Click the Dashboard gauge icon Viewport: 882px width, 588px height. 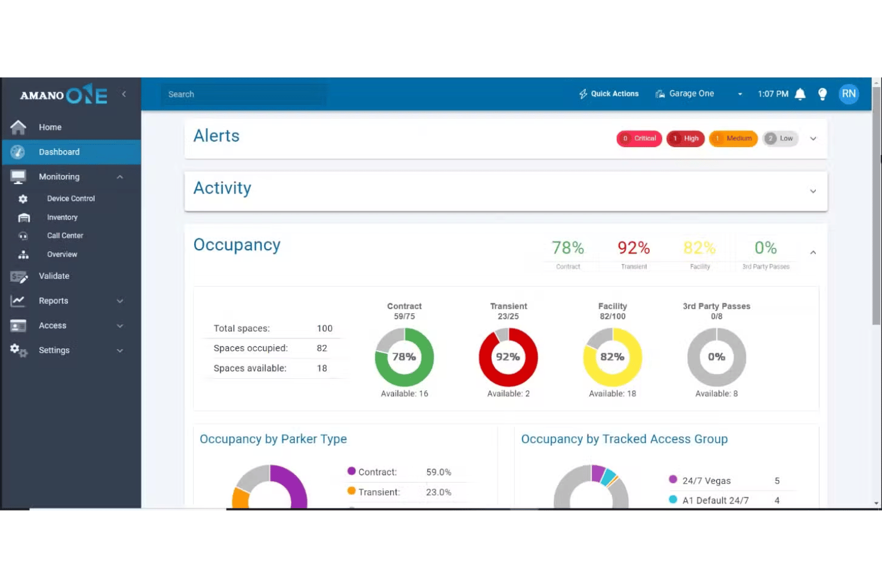[18, 152]
